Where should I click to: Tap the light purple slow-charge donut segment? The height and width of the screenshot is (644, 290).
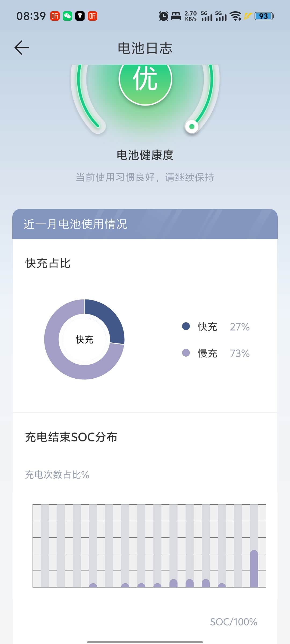click(x=62, y=357)
